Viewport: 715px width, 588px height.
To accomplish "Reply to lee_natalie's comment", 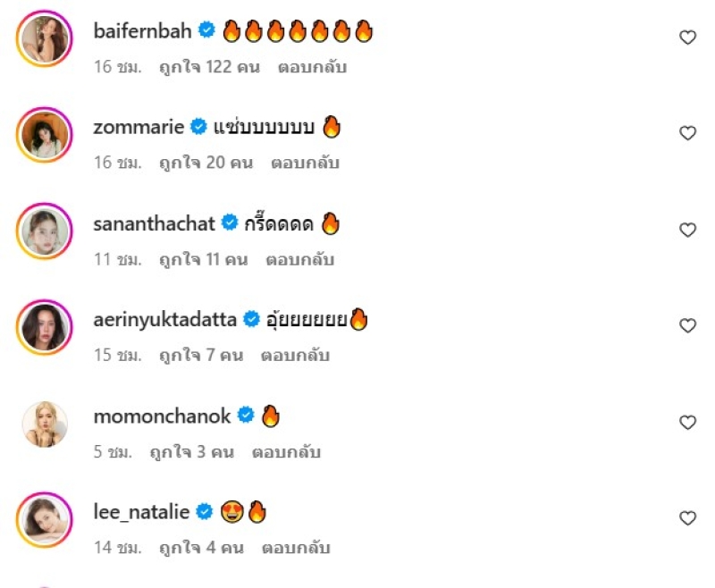I will [x=295, y=547].
